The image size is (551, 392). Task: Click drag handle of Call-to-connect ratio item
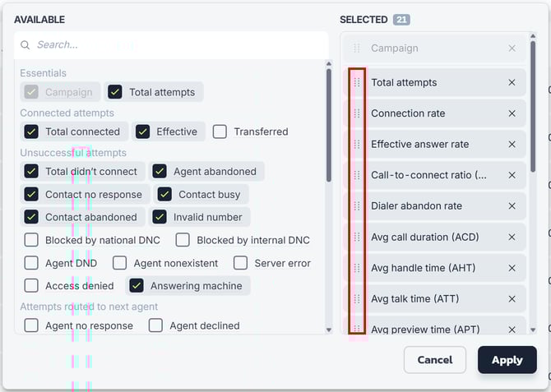(357, 175)
